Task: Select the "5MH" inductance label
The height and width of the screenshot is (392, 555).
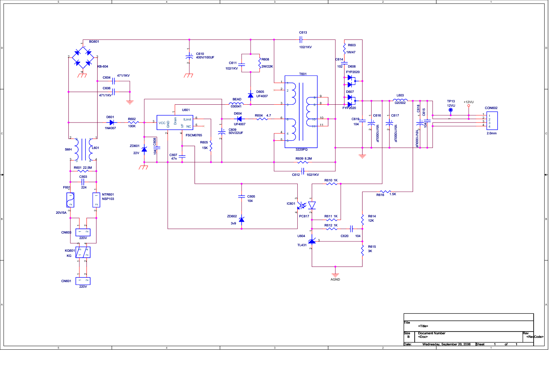Action: pyautogui.click(x=68, y=149)
